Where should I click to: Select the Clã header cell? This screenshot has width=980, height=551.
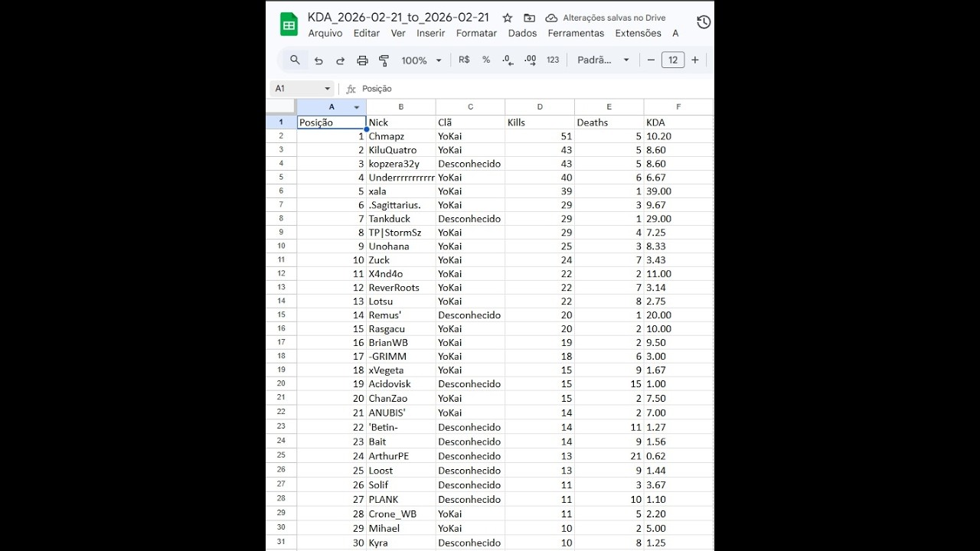470,122
